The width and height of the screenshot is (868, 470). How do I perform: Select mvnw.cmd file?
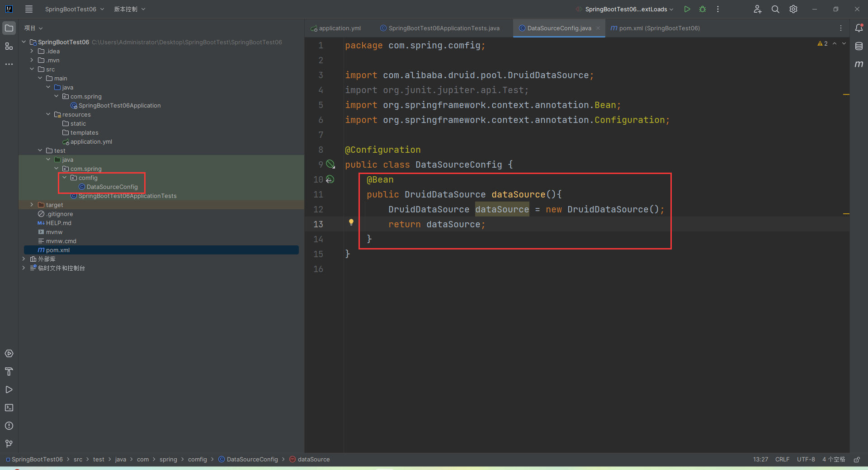(61, 241)
